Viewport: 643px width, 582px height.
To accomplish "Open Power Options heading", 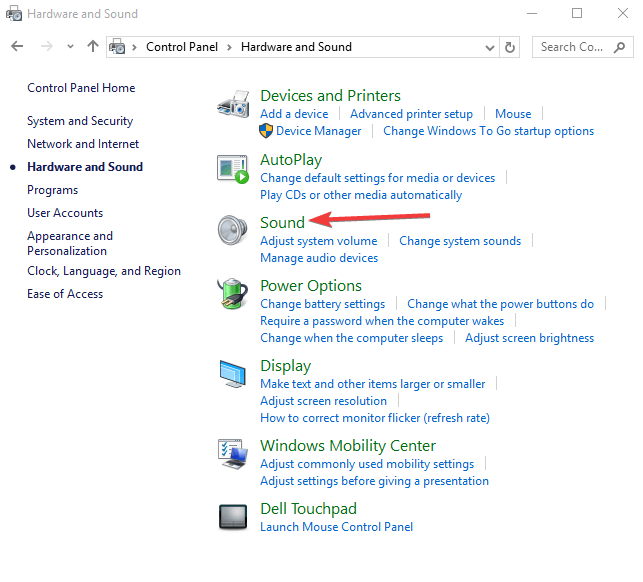I will pyautogui.click(x=311, y=286).
